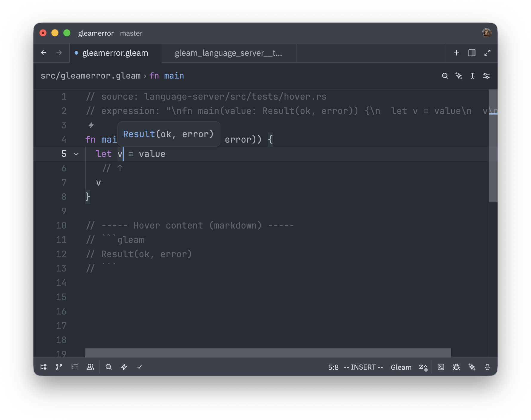531x420 pixels.
Task: Open editor controls with the sliders icon
Action: 486,76
